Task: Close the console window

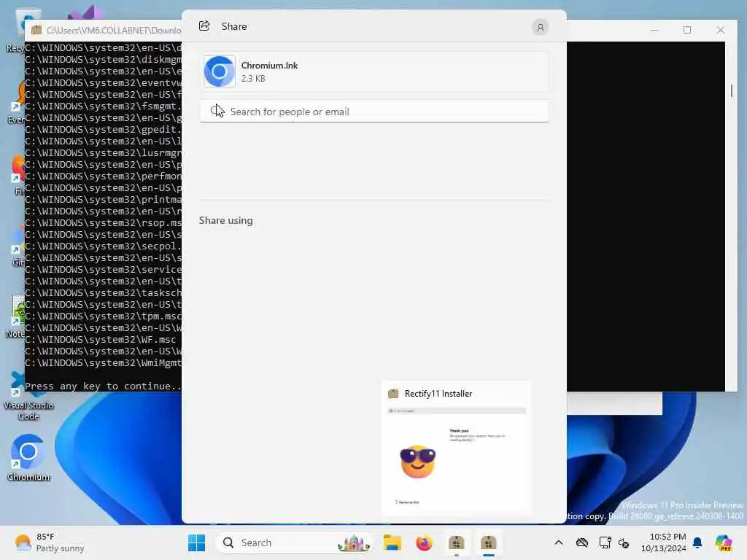Action: click(x=720, y=30)
